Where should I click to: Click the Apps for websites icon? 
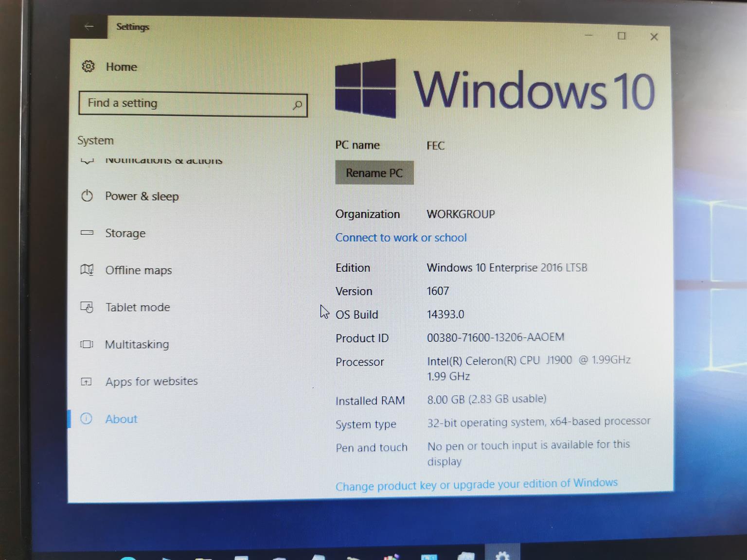point(87,382)
